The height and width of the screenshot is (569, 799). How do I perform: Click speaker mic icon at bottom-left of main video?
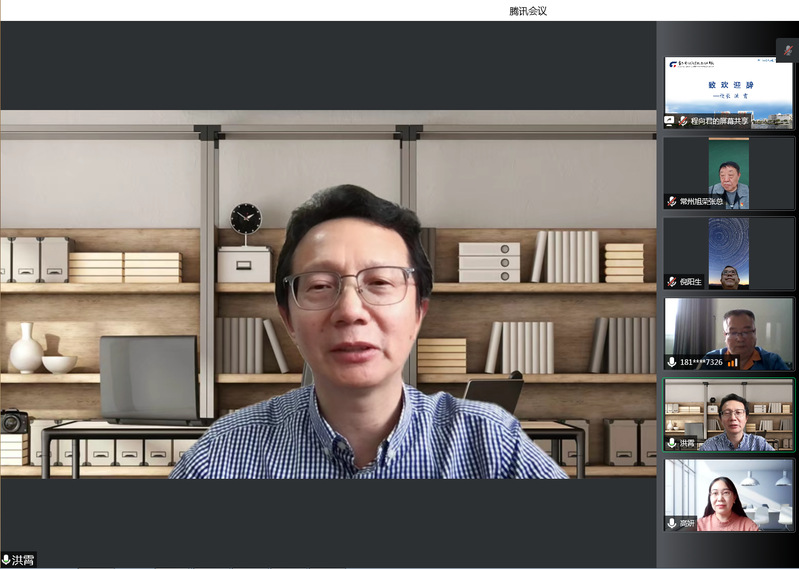[x=7, y=560]
